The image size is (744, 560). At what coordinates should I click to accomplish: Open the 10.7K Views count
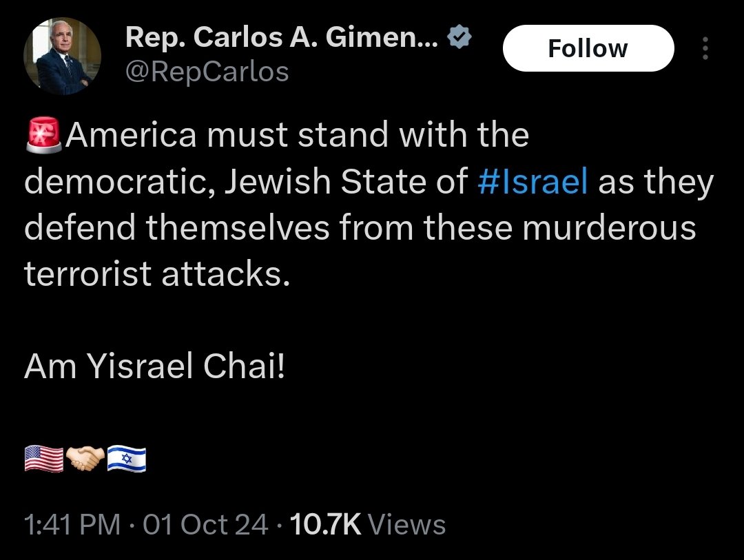point(368,525)
